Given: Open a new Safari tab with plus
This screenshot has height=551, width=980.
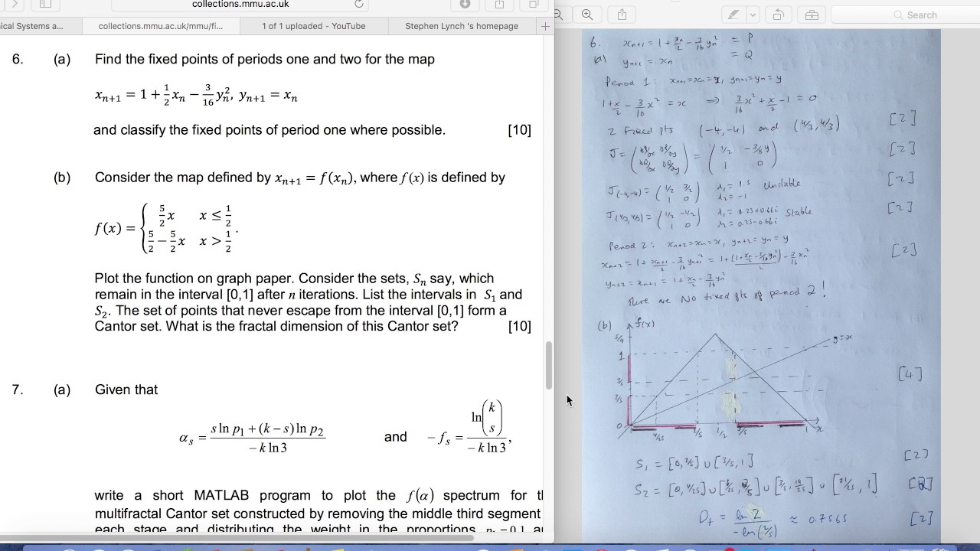Looking at the screenshot, I should (x=545, y=26).
